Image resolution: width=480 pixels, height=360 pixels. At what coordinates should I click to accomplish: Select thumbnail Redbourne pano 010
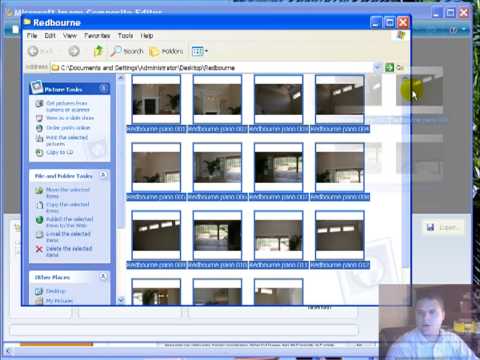[217, 235]
